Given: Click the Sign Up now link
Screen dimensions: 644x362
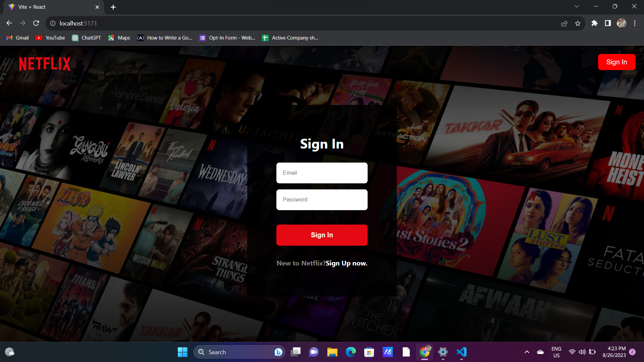Looking at the screenshot, I should coord(346,263).
